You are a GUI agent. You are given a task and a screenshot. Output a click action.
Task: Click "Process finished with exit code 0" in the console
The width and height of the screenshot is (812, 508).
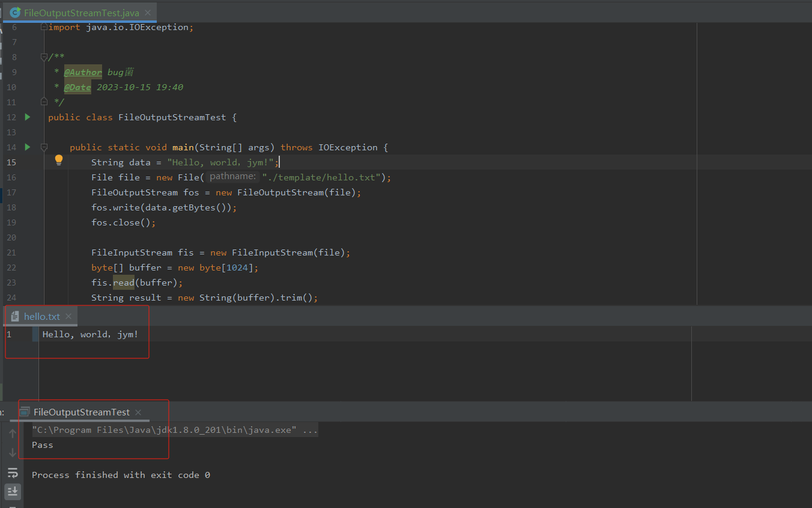pos(121,475)
